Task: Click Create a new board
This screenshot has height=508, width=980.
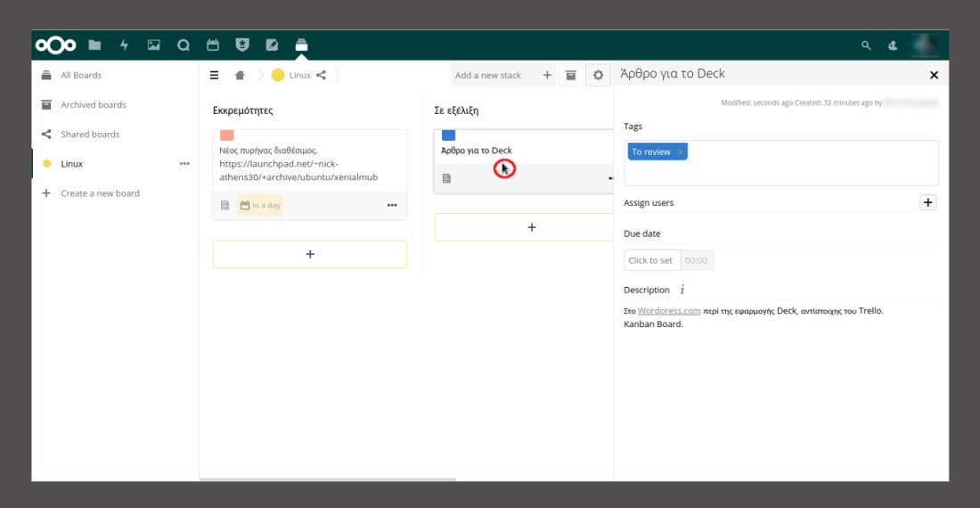Action: click(x=100, y=193)
